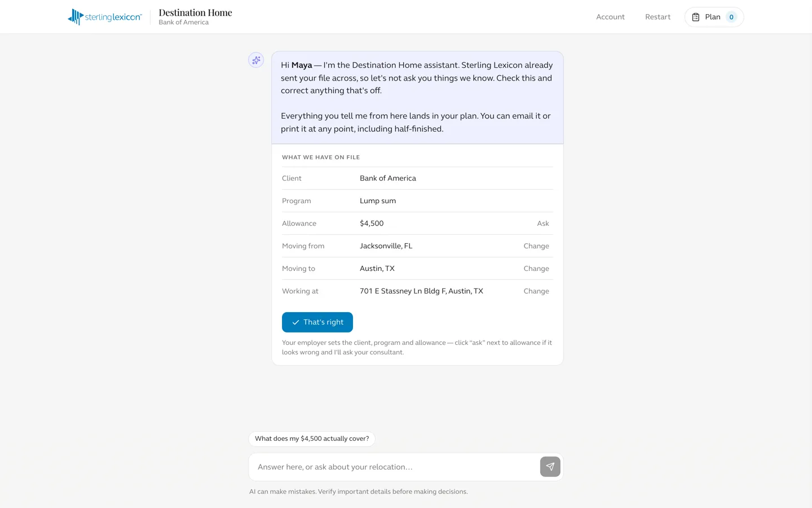
Task: Click the Program row label
Action: click(296, 201)
